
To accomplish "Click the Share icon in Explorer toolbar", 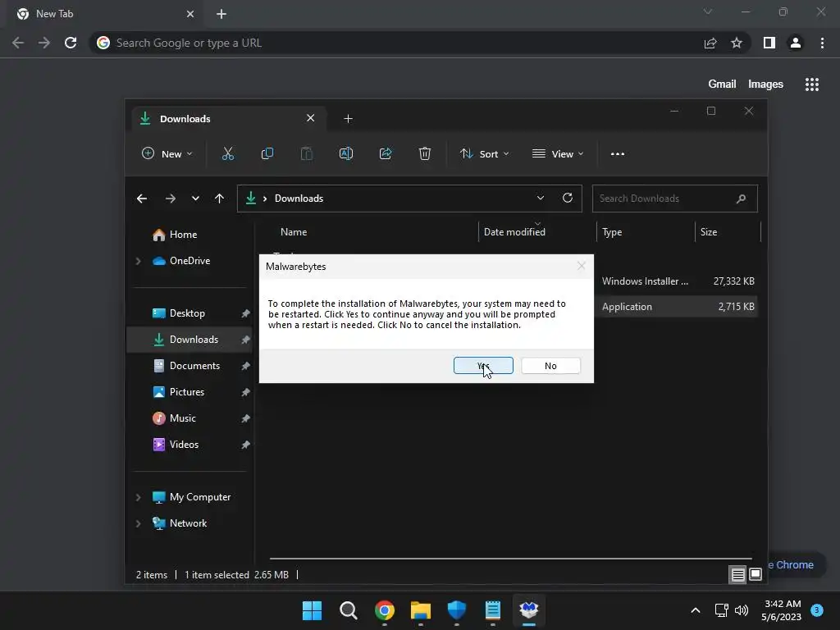I will (x=386, y=153).
